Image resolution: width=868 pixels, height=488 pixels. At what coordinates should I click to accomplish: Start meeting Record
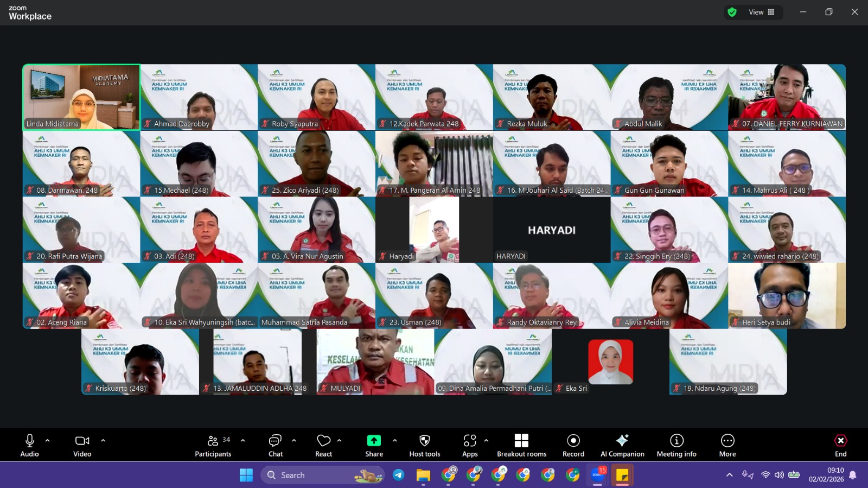tap(573, 445)
